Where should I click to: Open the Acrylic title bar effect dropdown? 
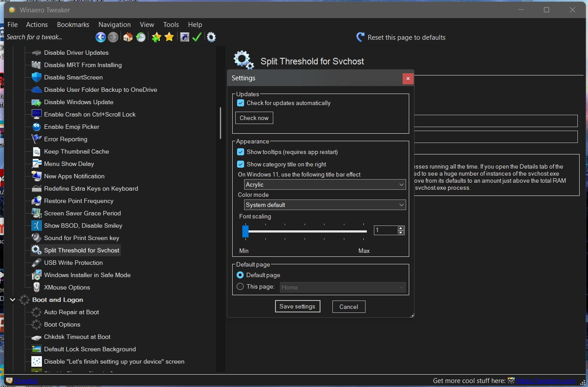324,184
